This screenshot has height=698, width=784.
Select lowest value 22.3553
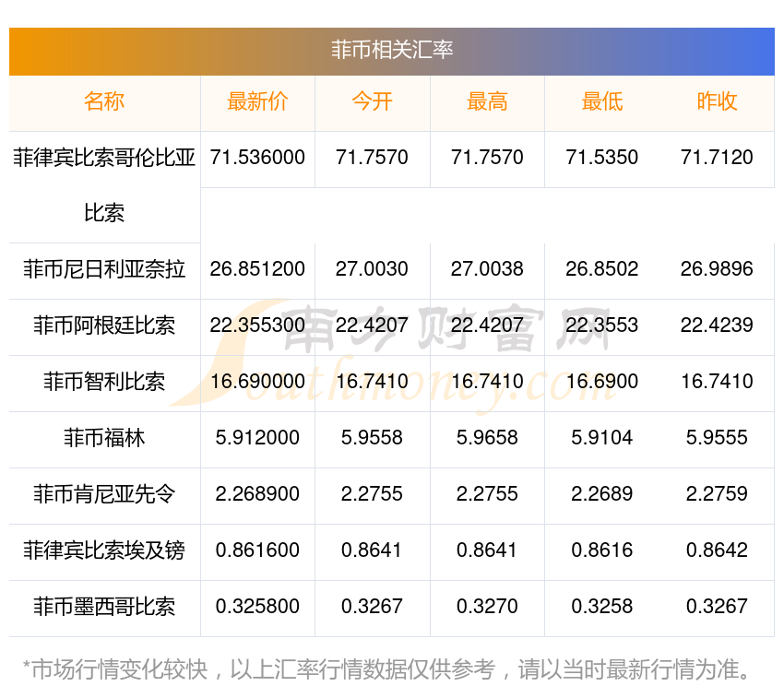pyautogui.click(x=602, y=325)
